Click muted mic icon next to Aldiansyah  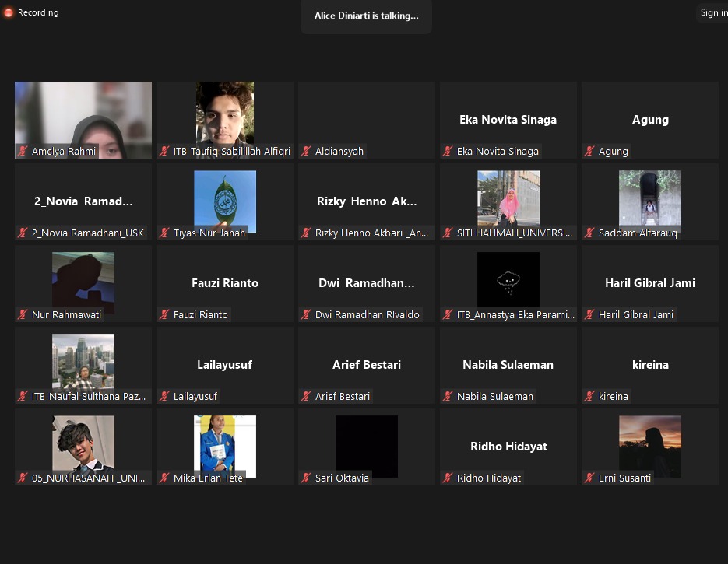pos(307,152)
